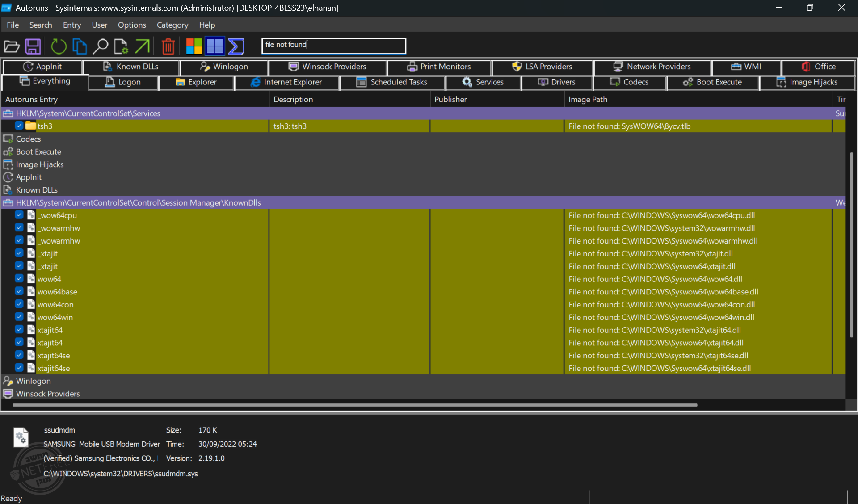Screen dimensions: 858x504
Task: Uncheck the wow64win entry checkbox
Action: click(19, 317)
